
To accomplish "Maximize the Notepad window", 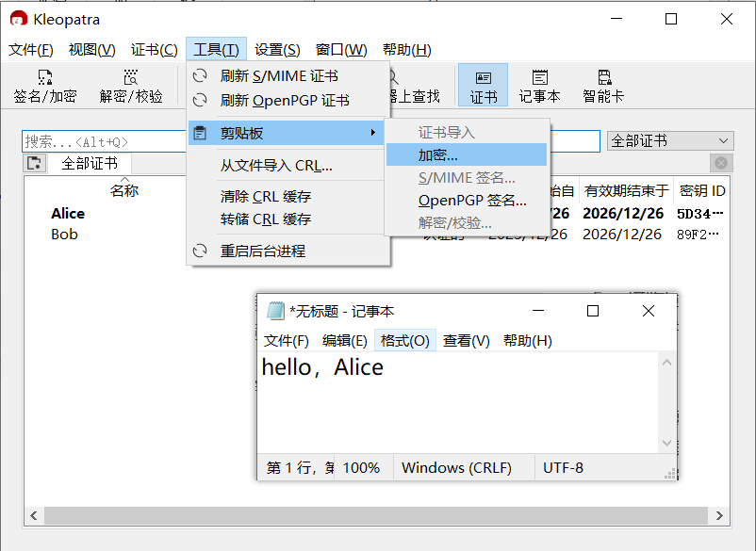I will pyautogui.click(x=593, y=311).
